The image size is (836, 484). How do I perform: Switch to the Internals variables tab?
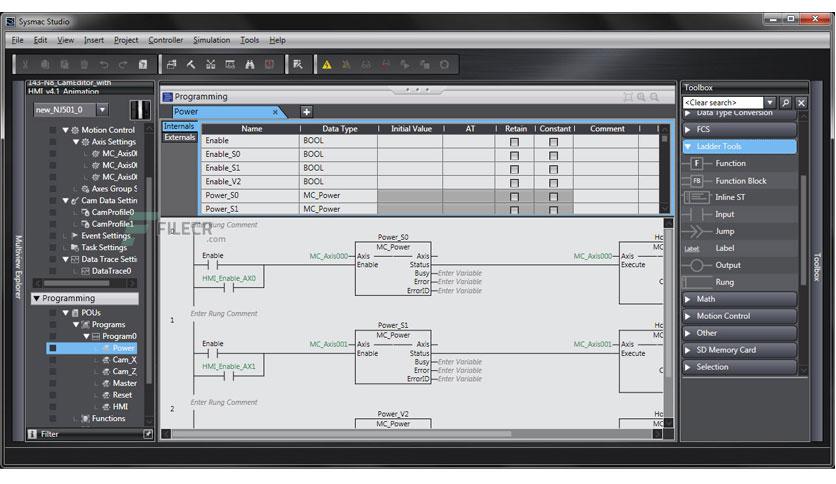pyautogui.click(x=179, y=126)
